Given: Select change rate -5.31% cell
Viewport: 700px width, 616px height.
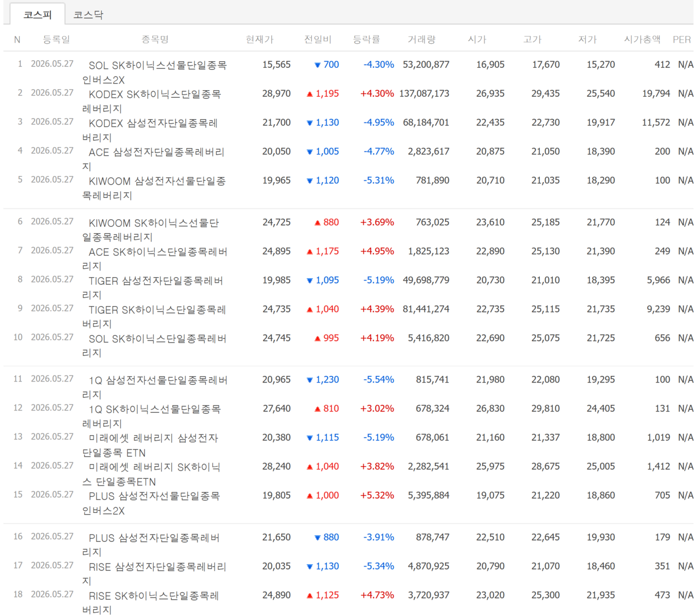Looking at the screenshot, I should pos(379,180).
